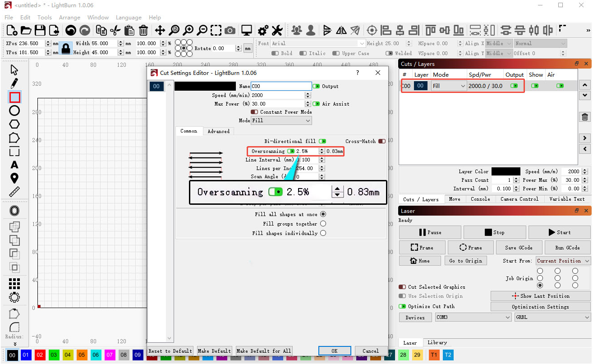
Task: Open Device Settings wrench icon
Action: point(277,30)
